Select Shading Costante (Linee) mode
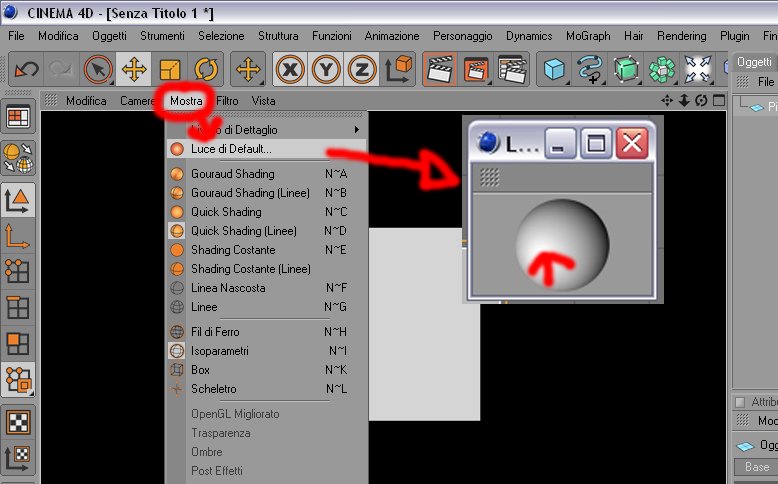 pyautogui.click(x=267, y=269)
